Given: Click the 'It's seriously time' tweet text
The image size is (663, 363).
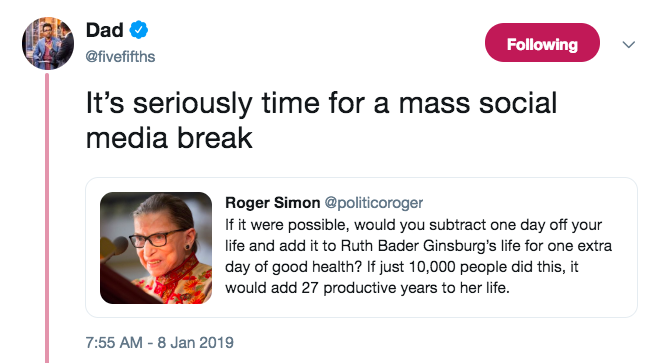Looking at the screenshot, I should [x=321, y=121].
